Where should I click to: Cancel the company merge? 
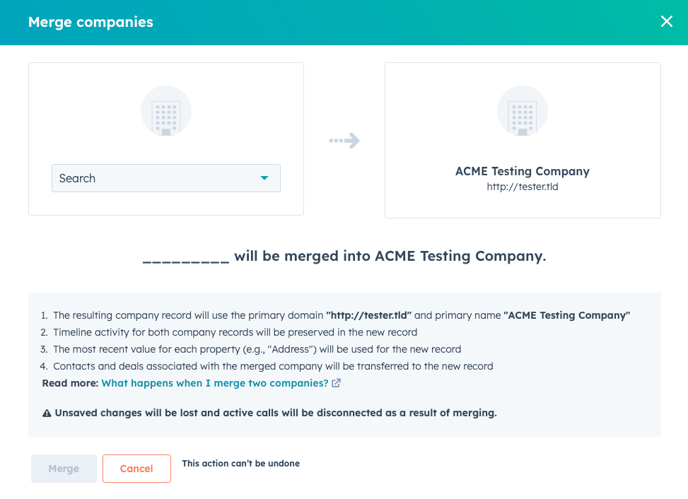136,468
